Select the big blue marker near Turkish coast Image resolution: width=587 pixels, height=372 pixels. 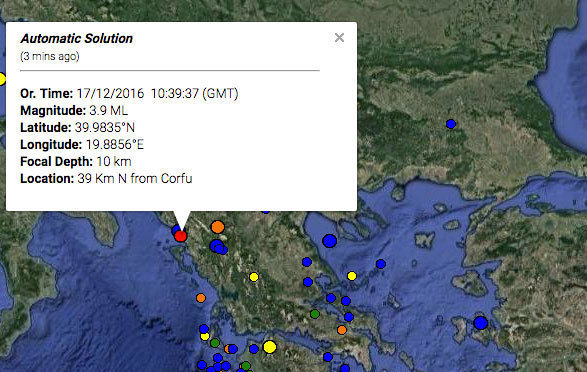pyautogui.click(x=481, y=323)
